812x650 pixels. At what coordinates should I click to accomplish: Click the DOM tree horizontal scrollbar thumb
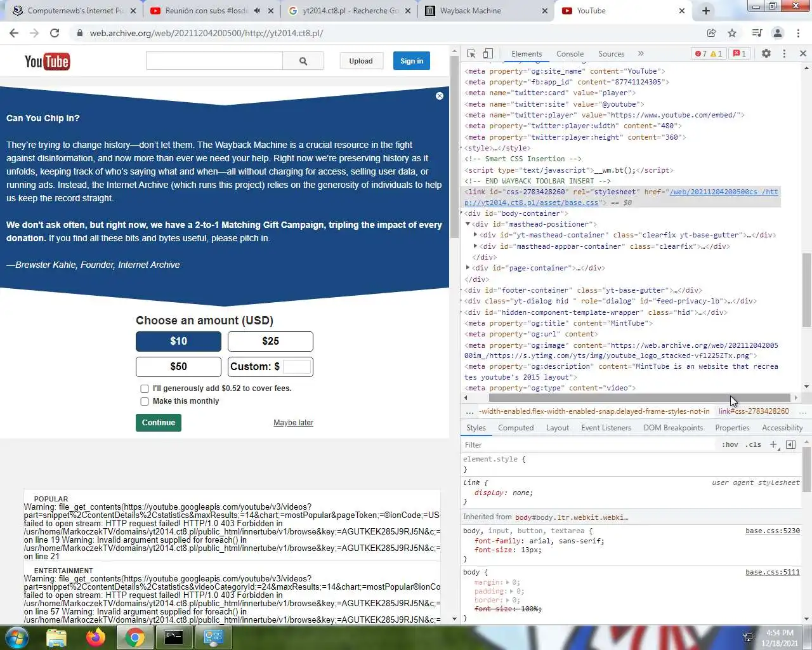tap(639, 398)
